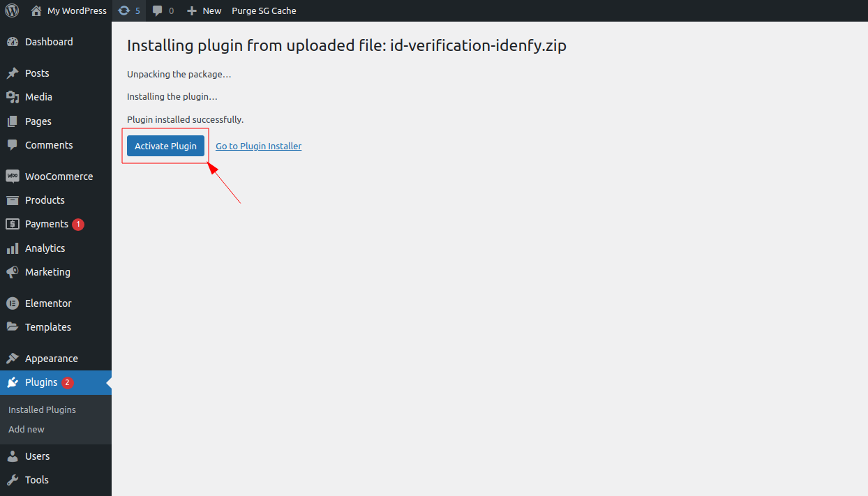The image size is (868, 496).
Task: Click the Plugins notification badge showing 2
Action: (66, 382)
